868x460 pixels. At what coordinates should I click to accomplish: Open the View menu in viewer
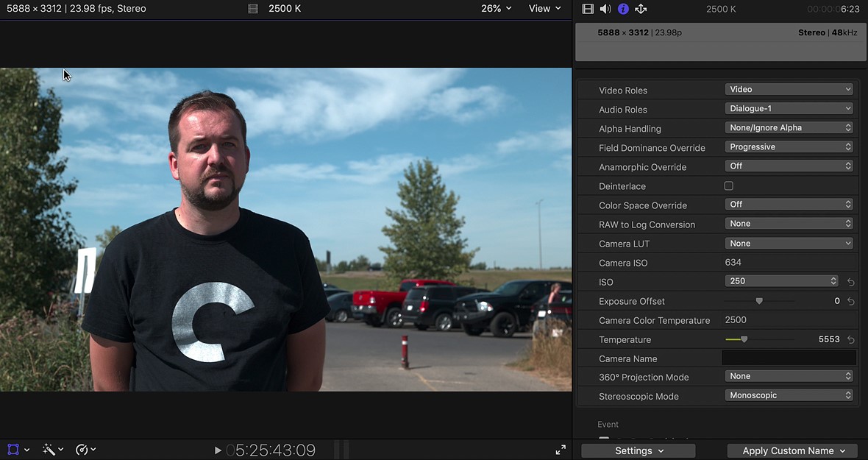click(x=544, y=9)
